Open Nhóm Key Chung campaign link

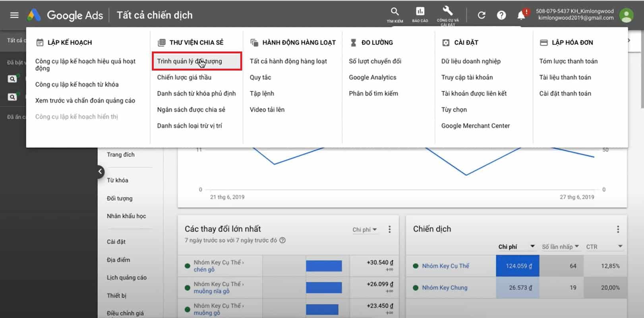pos(445,288)
